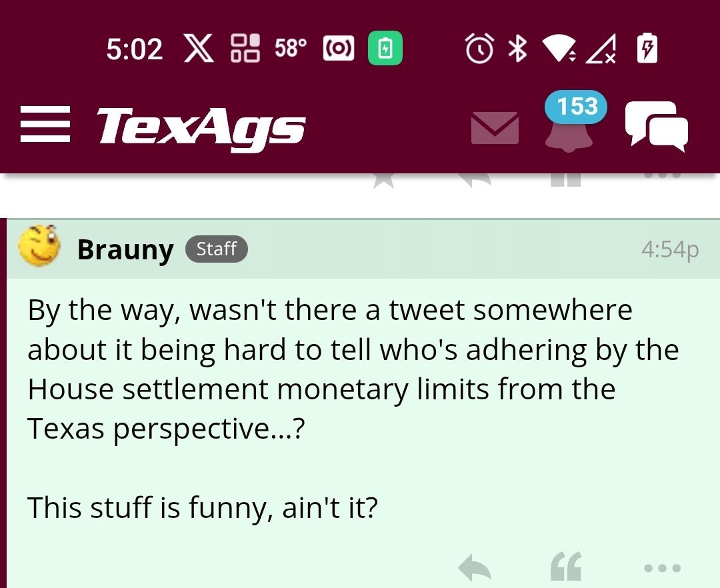Tap the House settlement post text
This screenshot has height=588, width=720.
coord(320,389)
